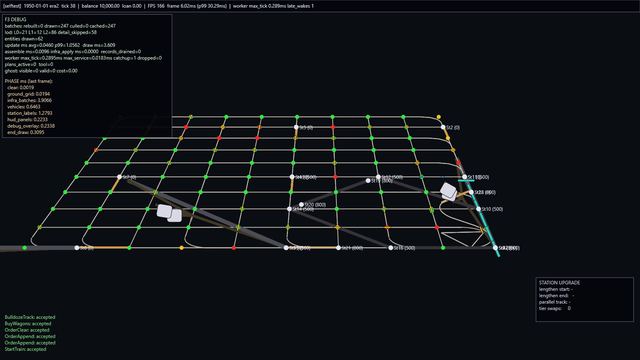Click the 'STATION UPGRADE' panel title

[x=559, y=282]
